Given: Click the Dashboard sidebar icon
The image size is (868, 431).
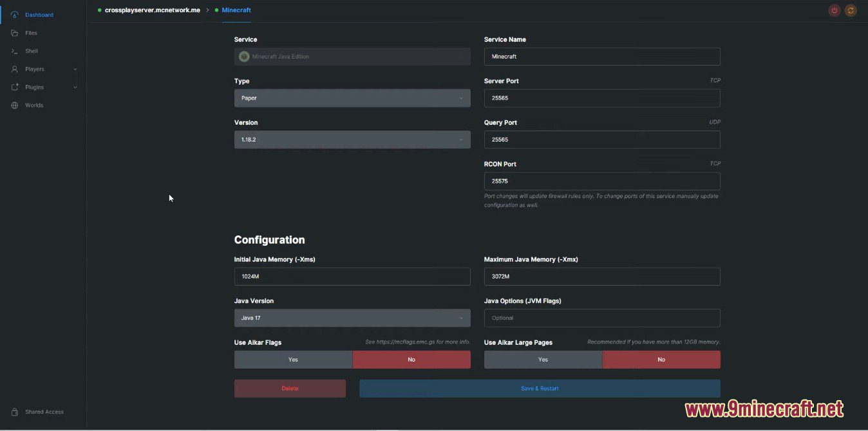Looking at the screenshot, I should (x=15, y=15).
